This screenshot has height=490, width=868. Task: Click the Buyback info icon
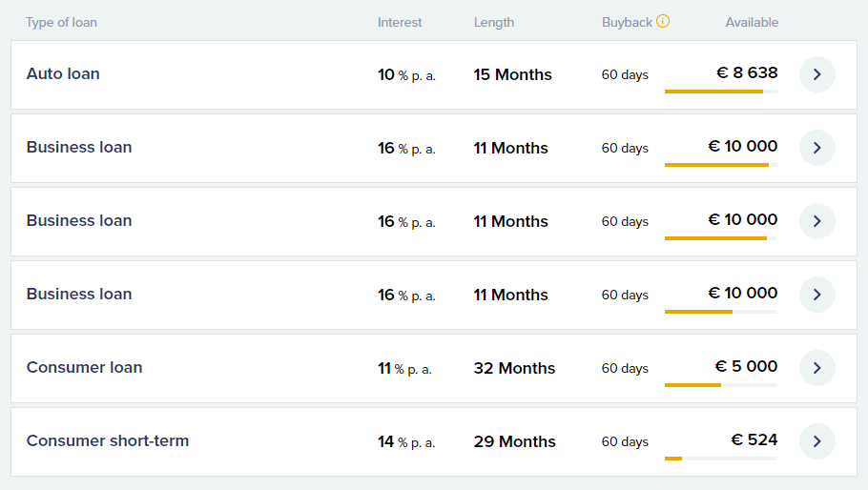[663, 22]
